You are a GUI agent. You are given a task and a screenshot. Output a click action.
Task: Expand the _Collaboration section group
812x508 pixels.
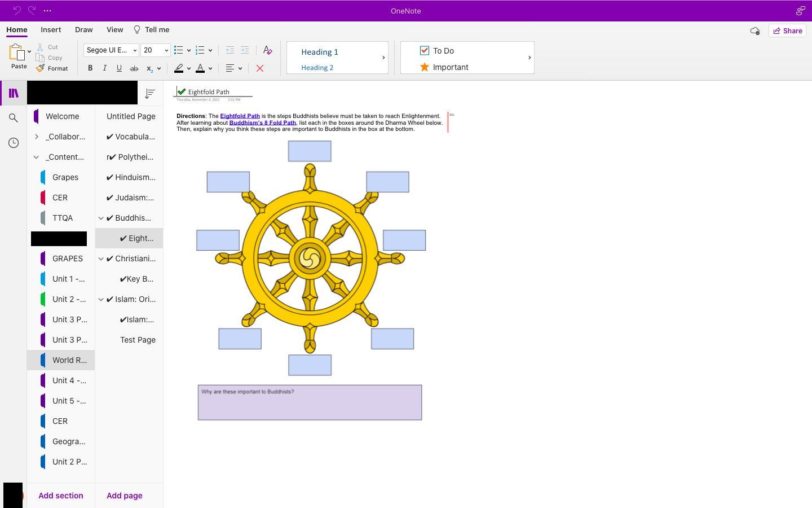tap(37, 137)
